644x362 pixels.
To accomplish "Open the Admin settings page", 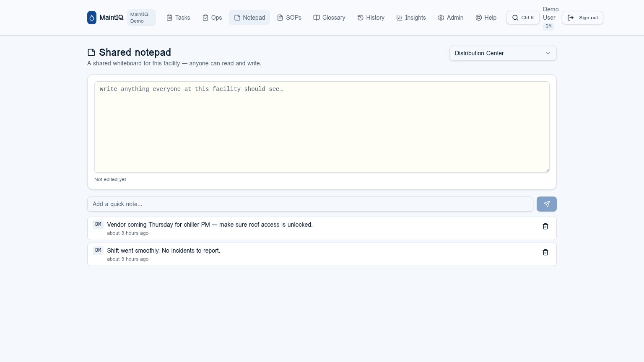I will tap(451, 18).
